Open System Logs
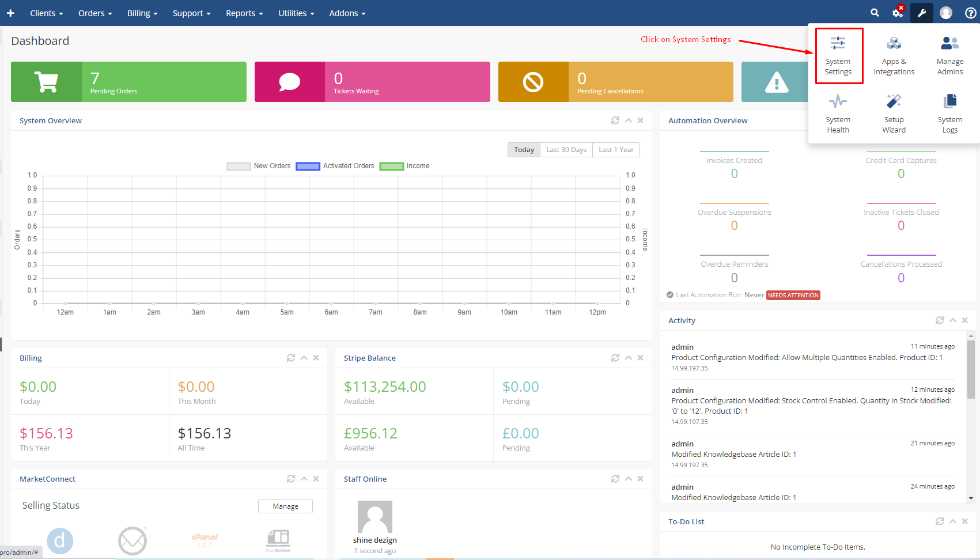This screenshot has height=560, width=980. pos(949,114)
